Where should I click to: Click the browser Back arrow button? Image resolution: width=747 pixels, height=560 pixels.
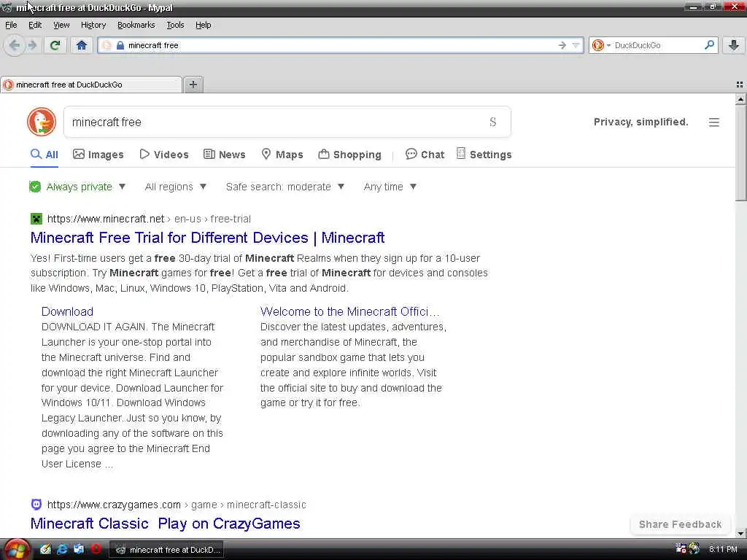pyautogui.click(x=15, y=45)
